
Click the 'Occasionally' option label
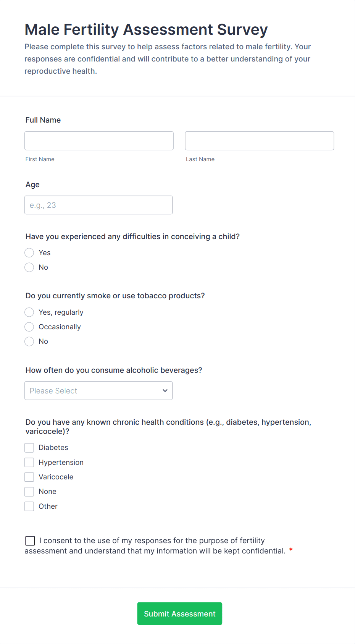pos(60,327)
